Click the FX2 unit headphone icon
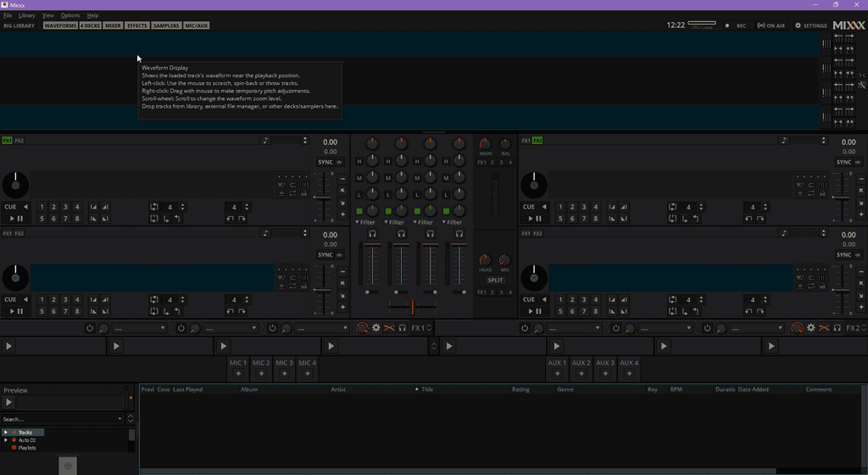Viewport: 868px width, 475px height. click(x=837, y=327)
